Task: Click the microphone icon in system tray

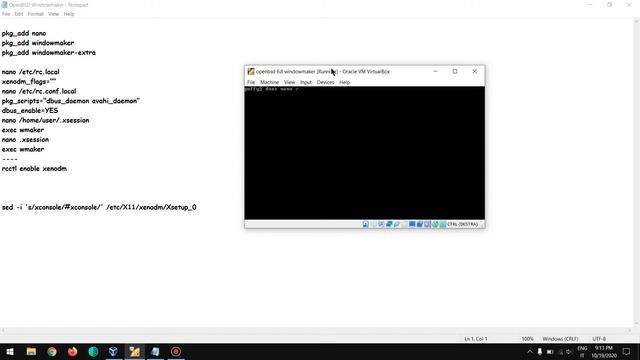Action: pos(540,351)
